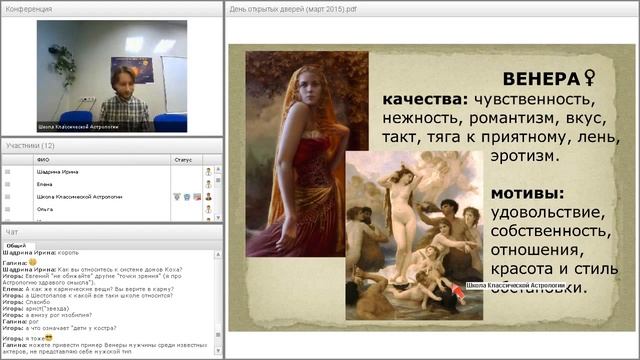Click chat message 'а внизу рог изобилия?'

click(x=47, y=315)
